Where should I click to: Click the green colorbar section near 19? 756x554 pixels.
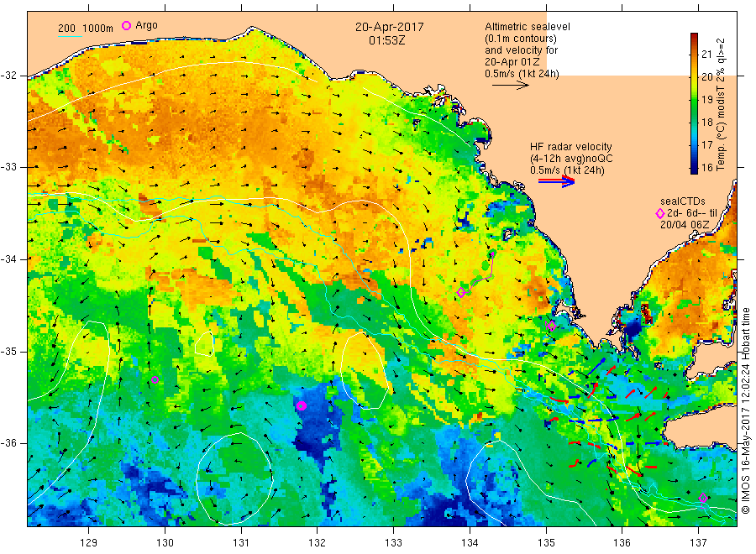(x=695, y=100)
